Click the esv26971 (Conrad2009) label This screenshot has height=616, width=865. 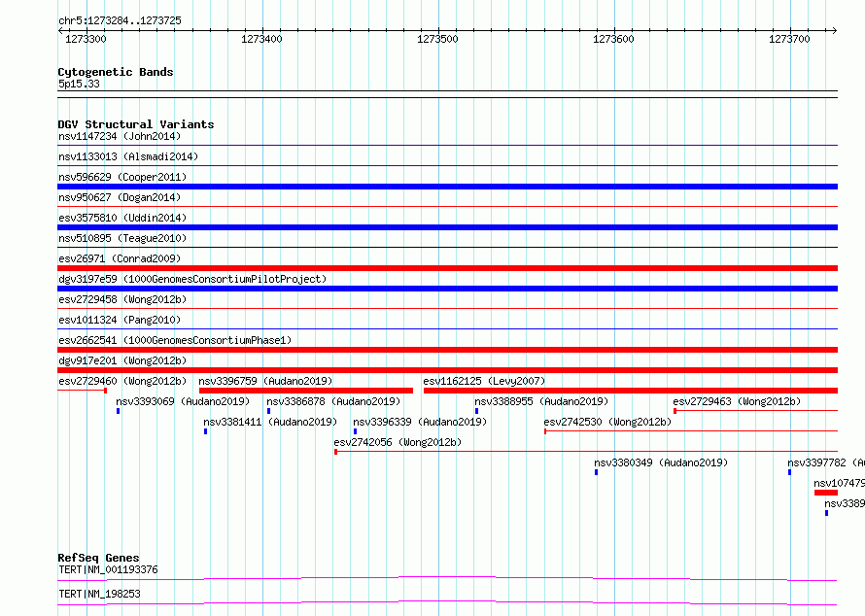pyautogui.click(x=120, y=258)
